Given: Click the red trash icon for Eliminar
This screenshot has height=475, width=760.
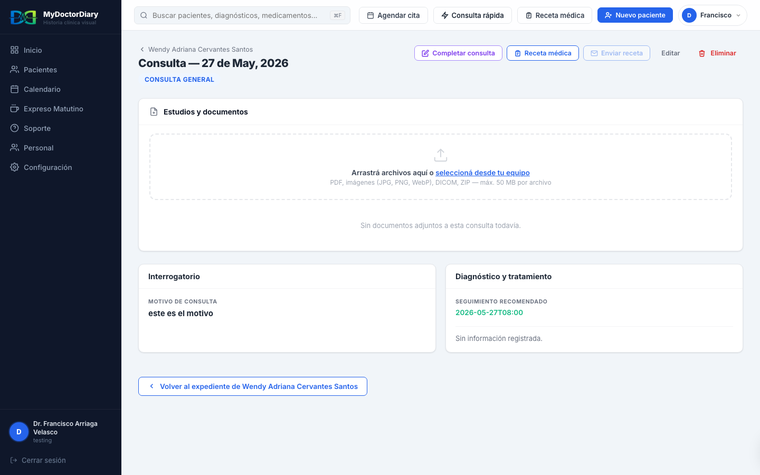Looking at the screenshot, I should click(702, 53).
